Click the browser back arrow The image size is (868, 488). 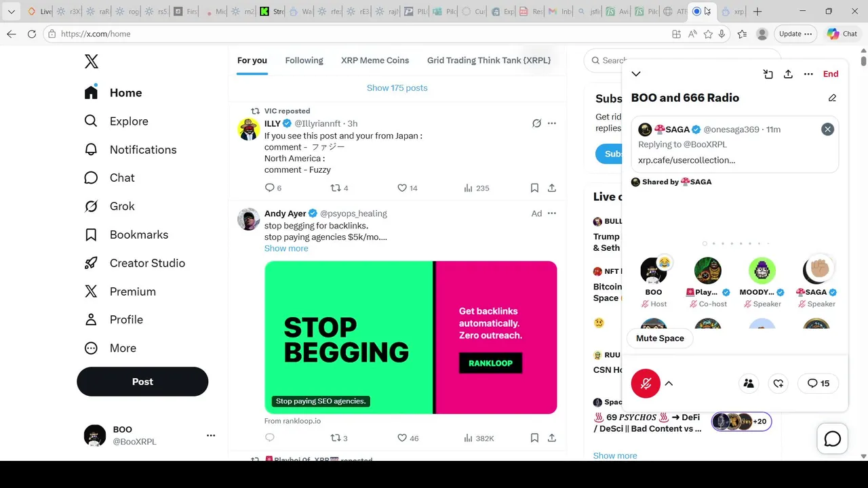[12, 34]
